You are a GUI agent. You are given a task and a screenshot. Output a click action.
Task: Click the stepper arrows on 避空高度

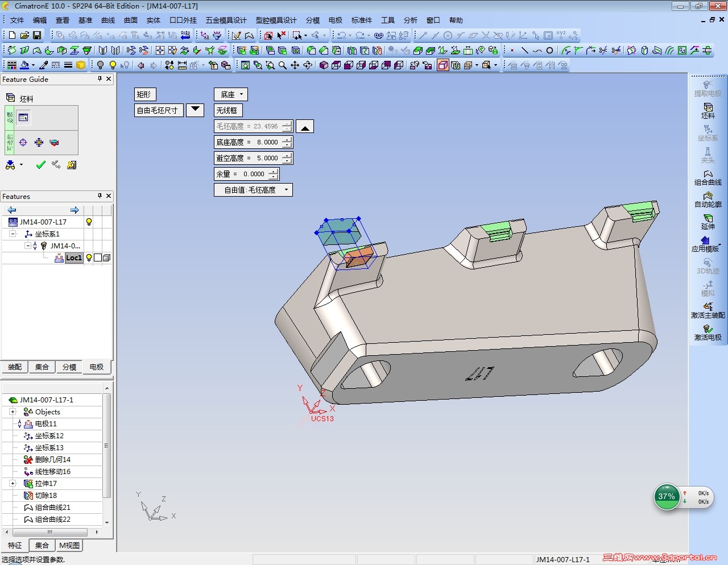287,158
